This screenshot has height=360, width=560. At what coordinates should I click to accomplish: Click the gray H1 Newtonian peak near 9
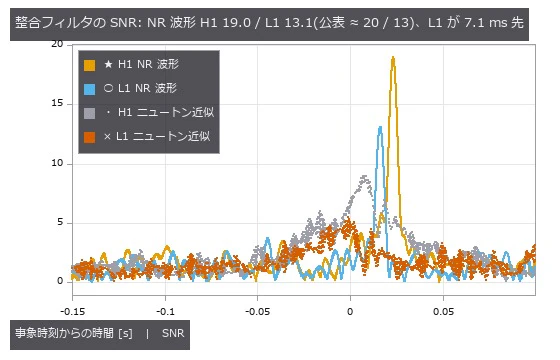364,177
